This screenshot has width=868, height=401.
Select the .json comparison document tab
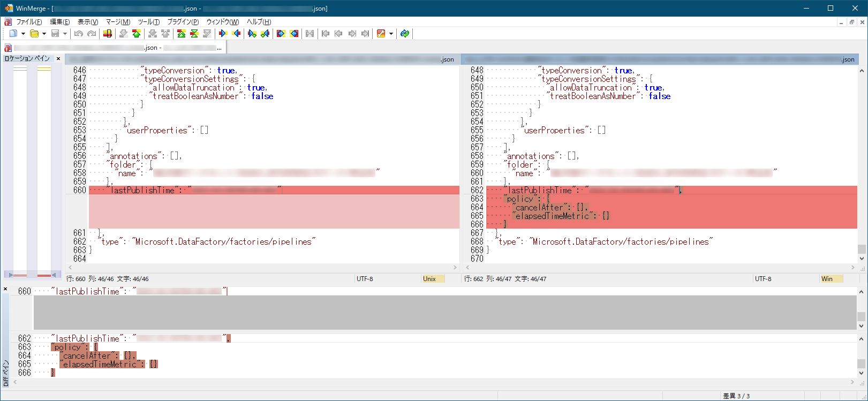point(114,48)
